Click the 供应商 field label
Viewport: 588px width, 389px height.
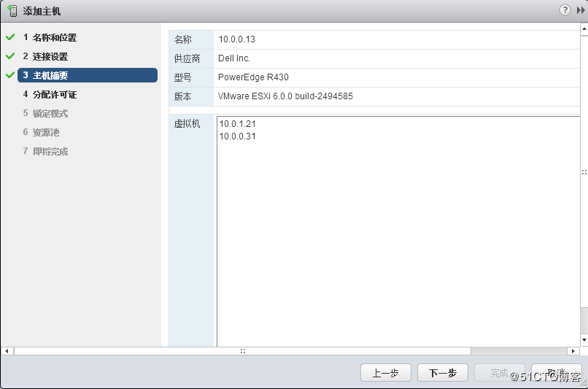[x=187, y=58]
